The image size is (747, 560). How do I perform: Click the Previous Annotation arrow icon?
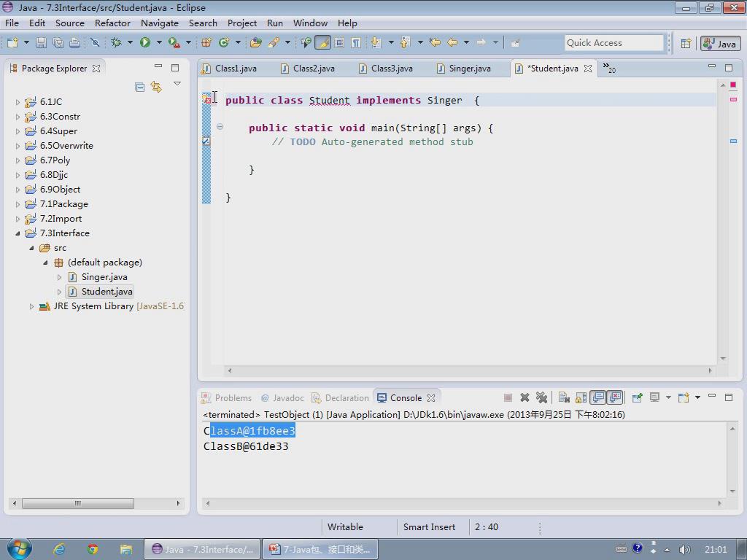click(x=405, y=43)
